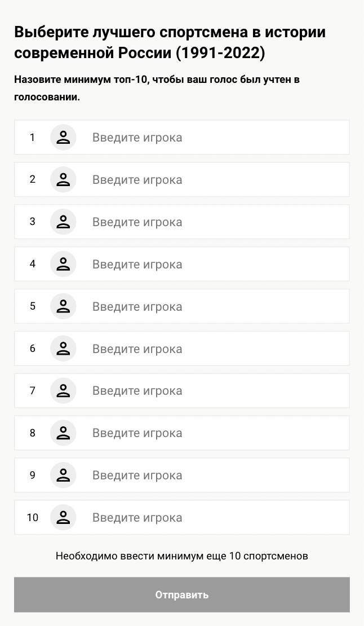The height and width of the screenshot is (626, 364).
Task: Click the avatar icon in row 1
Action: pos(63,138)
